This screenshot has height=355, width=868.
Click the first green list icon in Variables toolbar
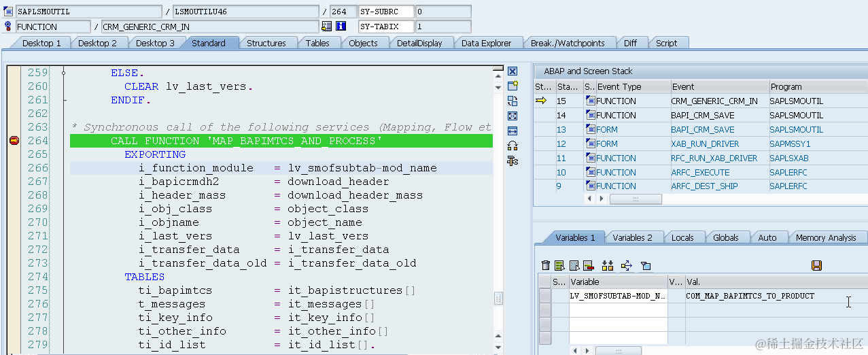tap(559, 265)
